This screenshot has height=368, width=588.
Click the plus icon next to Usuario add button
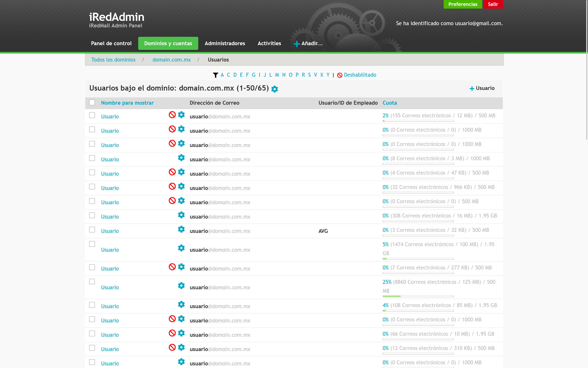click(x=472, y=88)
